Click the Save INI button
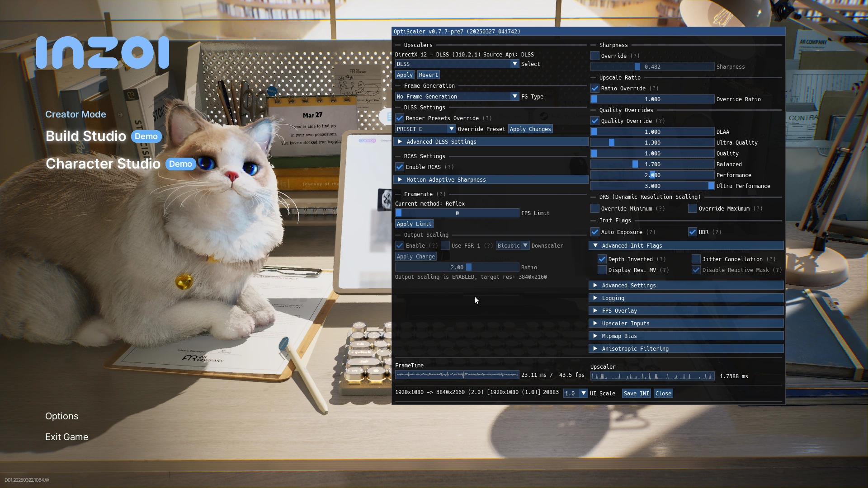 [636, 394]
